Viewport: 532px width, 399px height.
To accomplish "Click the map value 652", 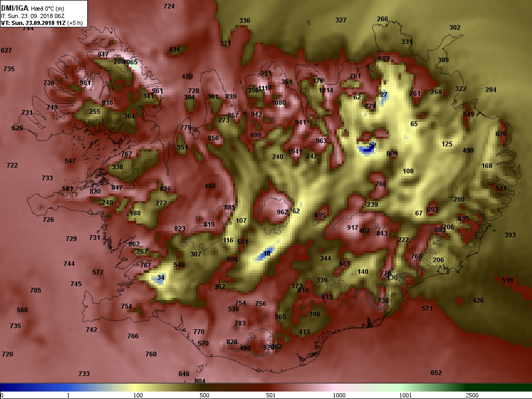I will 436,373.
